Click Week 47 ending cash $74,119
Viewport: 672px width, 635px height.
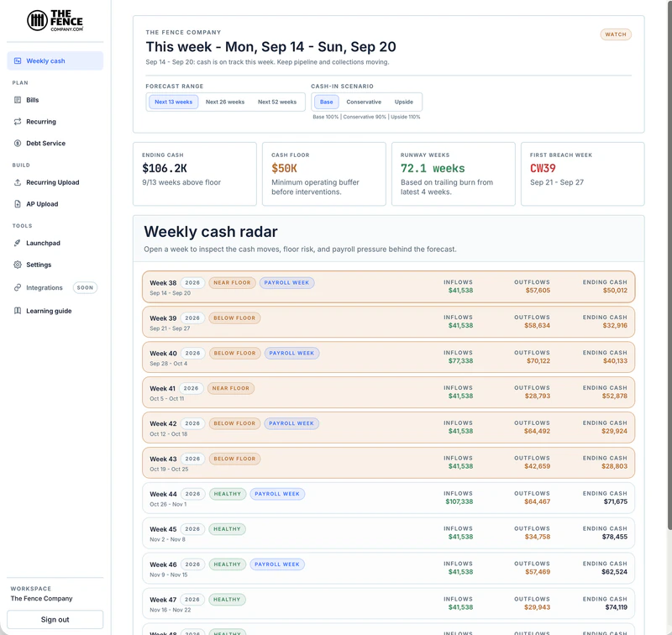[616, 607]
